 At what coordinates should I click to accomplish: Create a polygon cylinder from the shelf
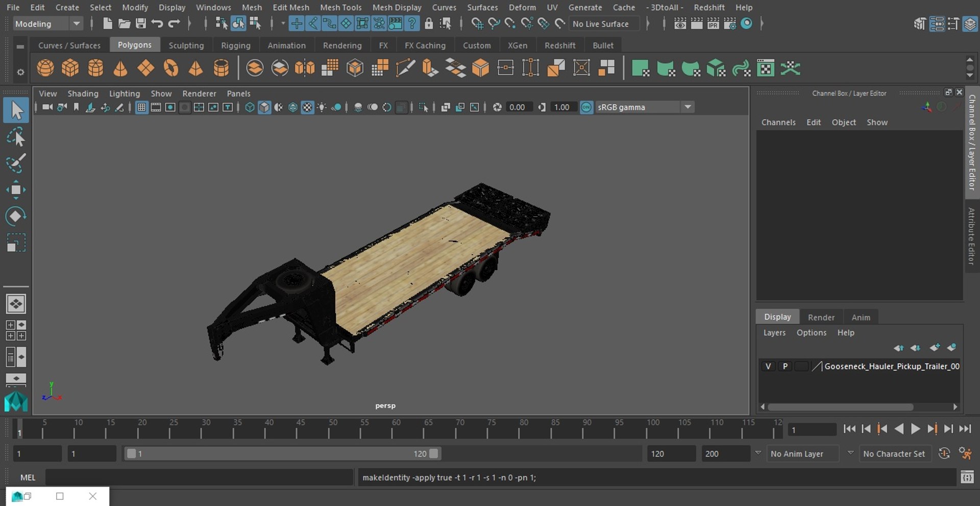(x=95, y=68)
